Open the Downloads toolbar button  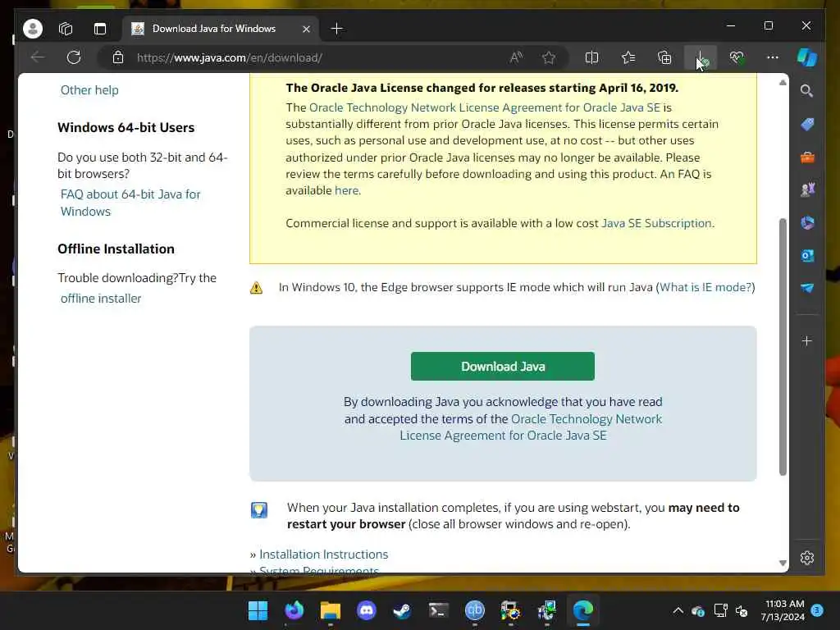pos(701,57)
